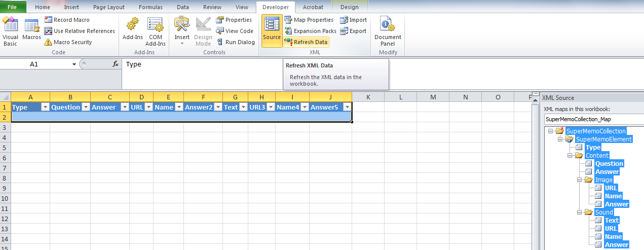Image resolution: width=644 pixels, height=250 pixels.
Task: Click the Name Box showing A1
Action: tap(34, 64)
